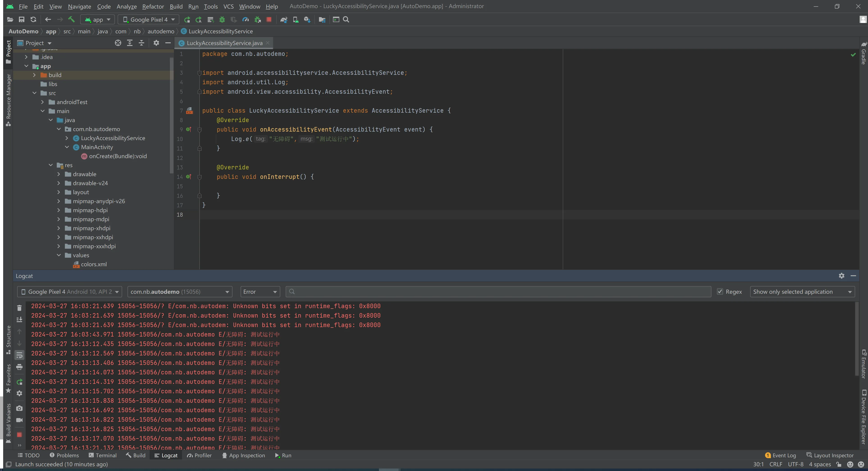This screenshot has height=471, width=868.
Task: Collapse the res folder in the tree
Action: click(x=50, y=165)
